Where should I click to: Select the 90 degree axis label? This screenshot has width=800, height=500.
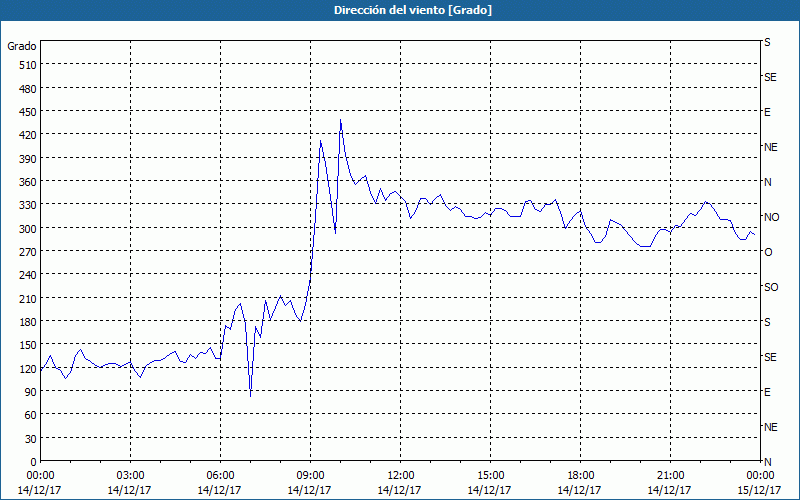click(x=31, y=392)
